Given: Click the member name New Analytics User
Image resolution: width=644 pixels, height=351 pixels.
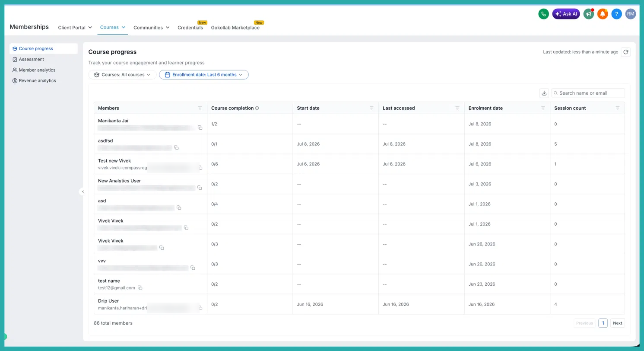Looking at the screenshot, I should pos(119,181).
